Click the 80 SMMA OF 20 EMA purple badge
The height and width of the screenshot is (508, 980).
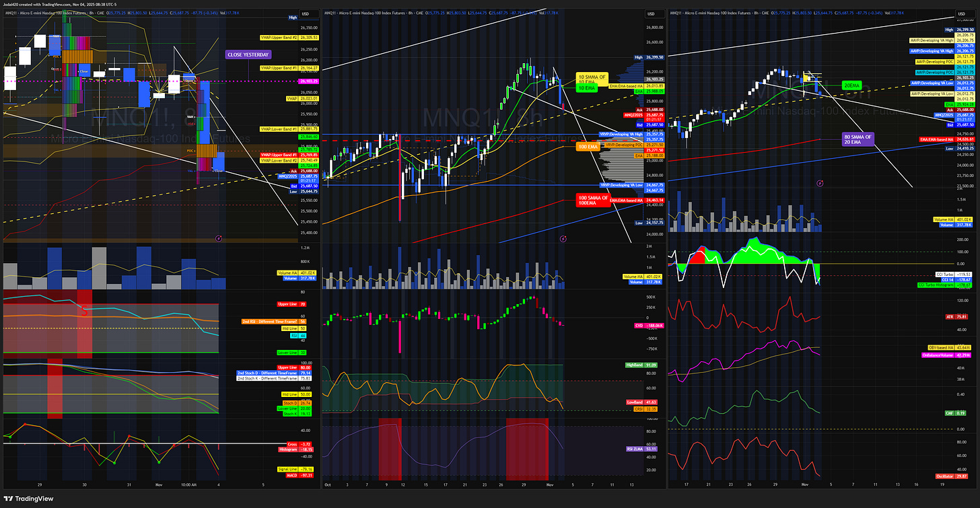(x=857, y=139)
